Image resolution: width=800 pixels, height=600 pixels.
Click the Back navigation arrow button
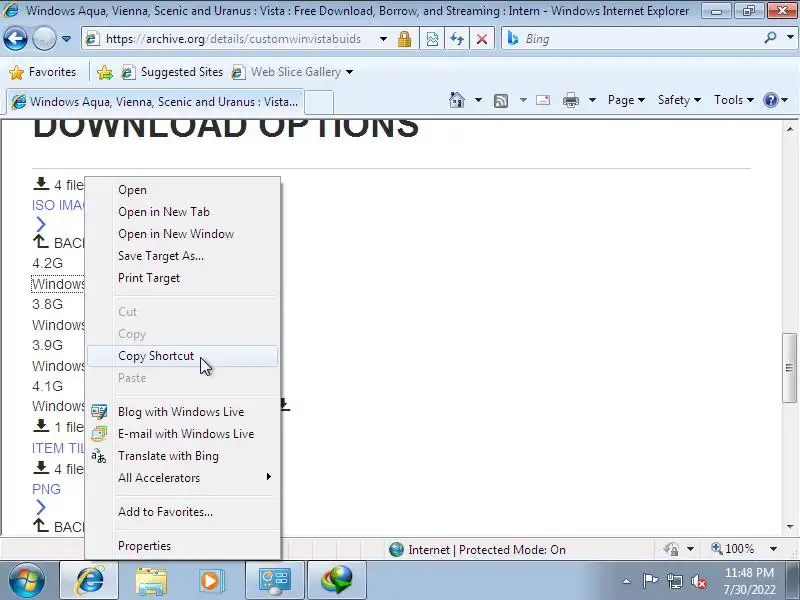click(15, 38)
